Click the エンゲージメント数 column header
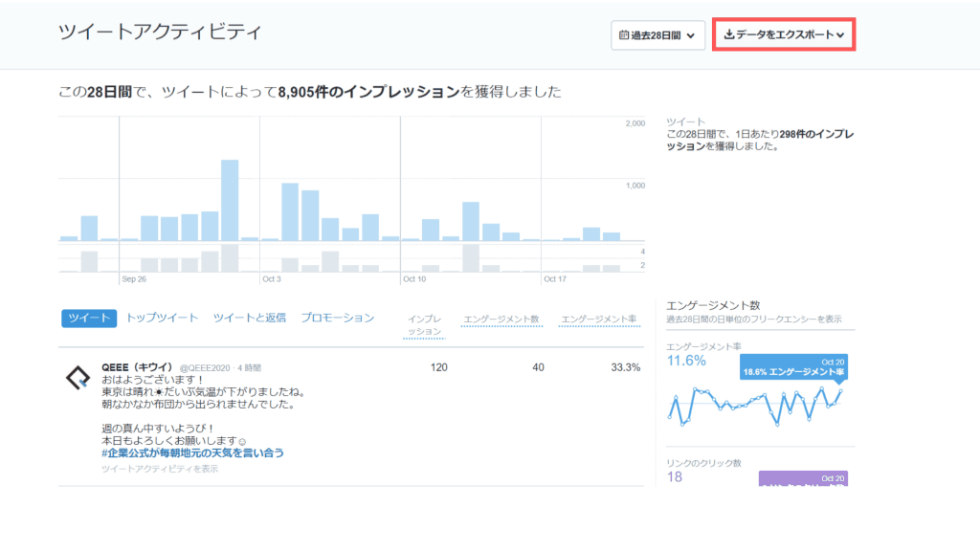 [501, 320]
